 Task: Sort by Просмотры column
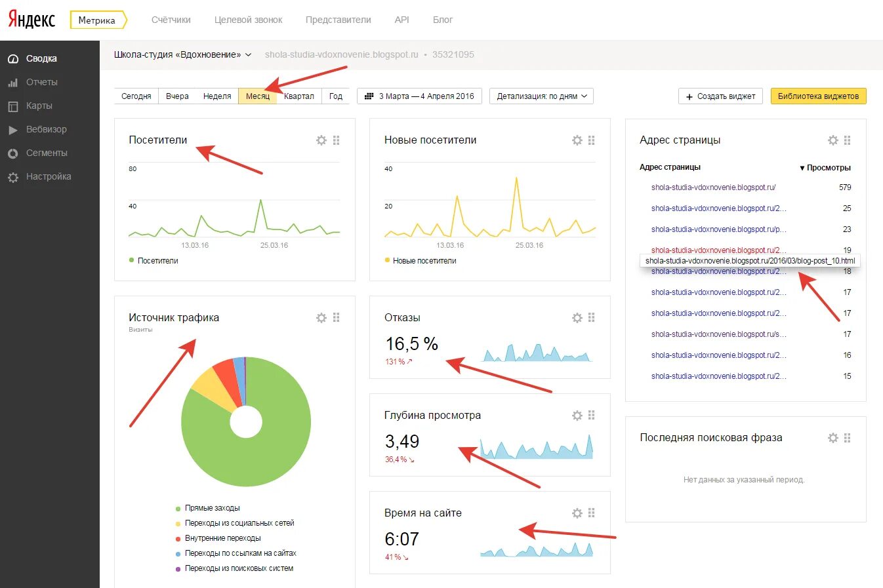pos(825,168)
